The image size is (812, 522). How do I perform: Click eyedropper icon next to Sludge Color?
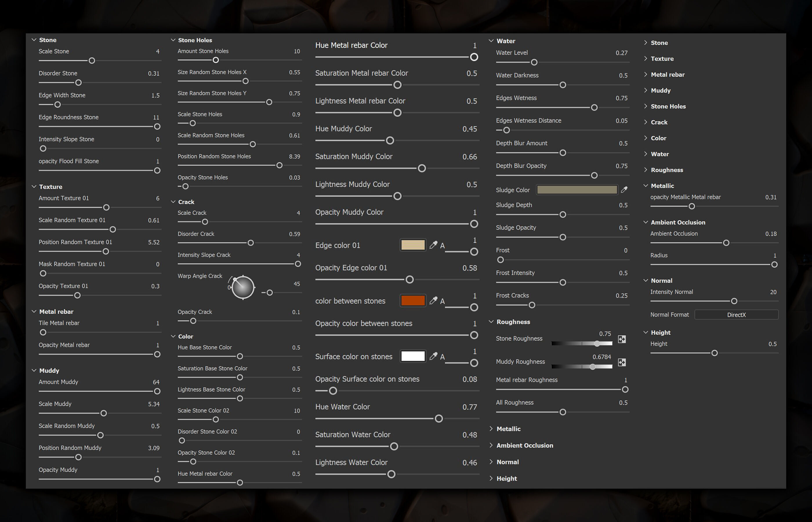pyautogui.click(x=624, y=190)
